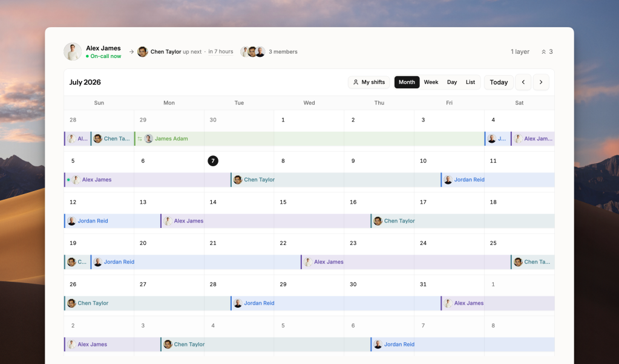The height and width of the screenshot is (364, 619).
Task: Click the collapse chevrons icon beside 3
Action: [x=543, y=51]
